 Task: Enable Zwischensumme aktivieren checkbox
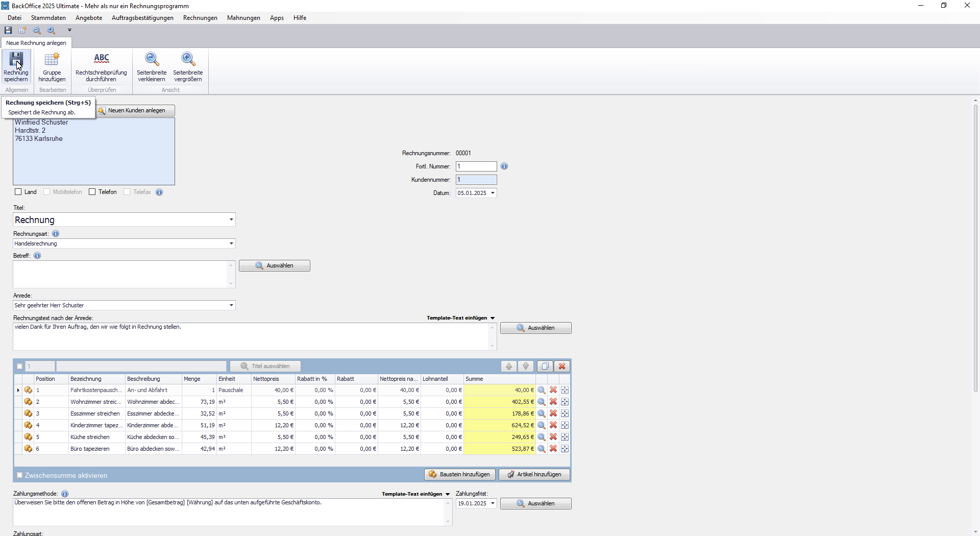[20, 475]
